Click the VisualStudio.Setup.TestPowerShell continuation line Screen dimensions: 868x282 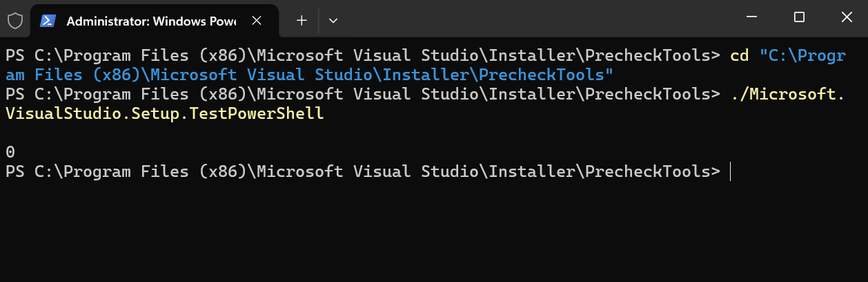coord(164,114)
